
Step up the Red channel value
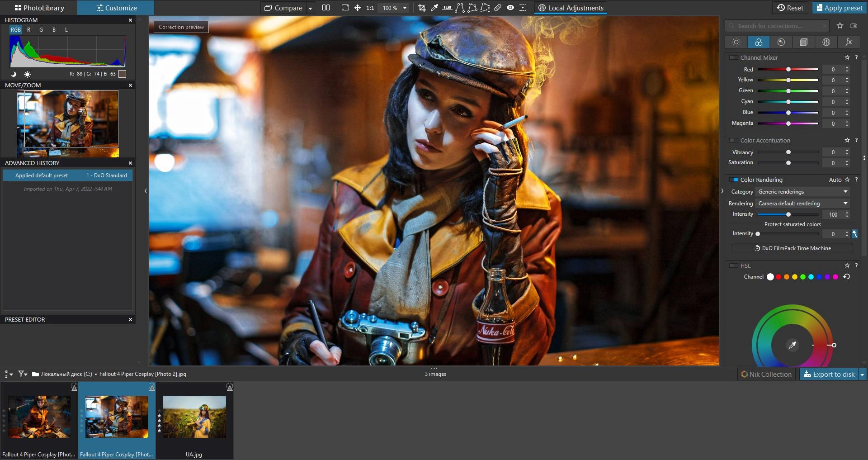click(x=847, y=67)
